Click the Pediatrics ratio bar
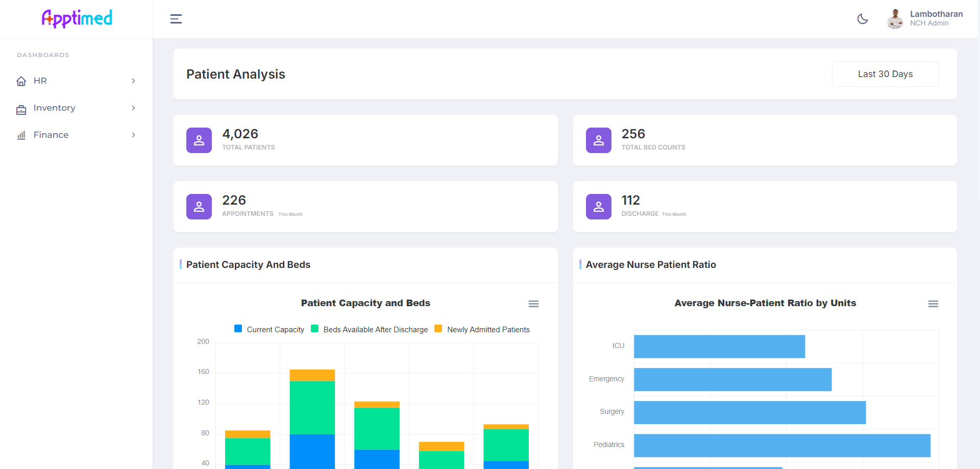 click(782, 446)
